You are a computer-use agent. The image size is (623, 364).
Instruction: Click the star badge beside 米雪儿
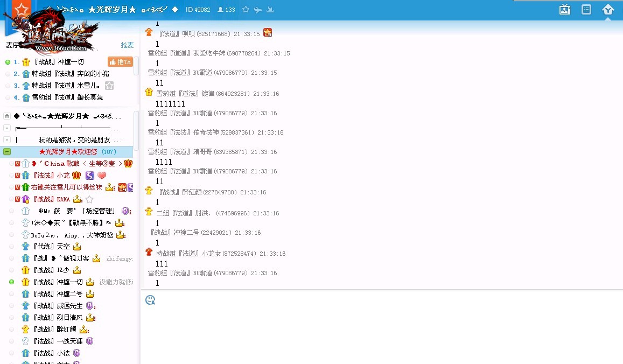pyautogui.click(x=109, y=86)
